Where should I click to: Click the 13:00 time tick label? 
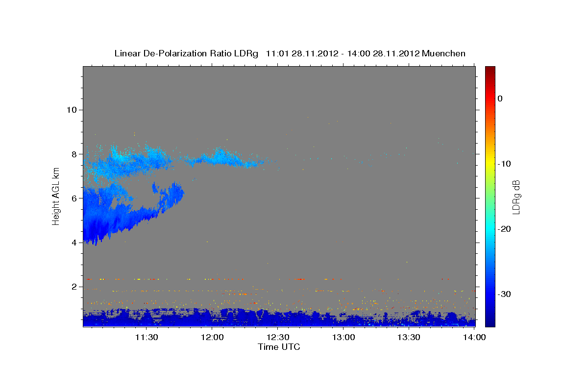point(343,337)
